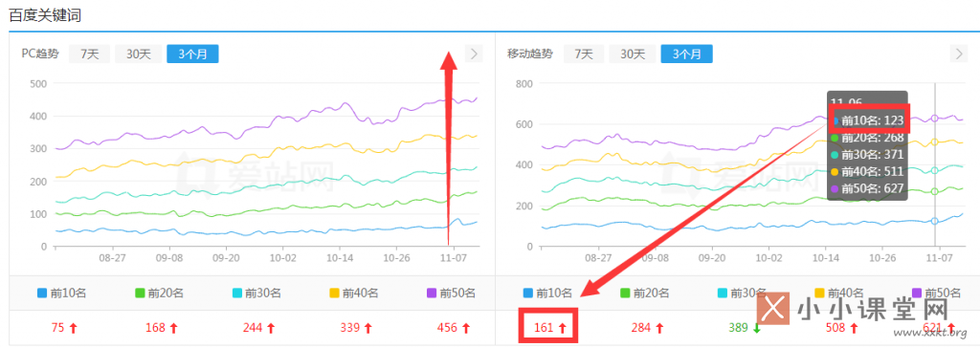Click blue data point on mobile chart hover line

tap(934, 221)
